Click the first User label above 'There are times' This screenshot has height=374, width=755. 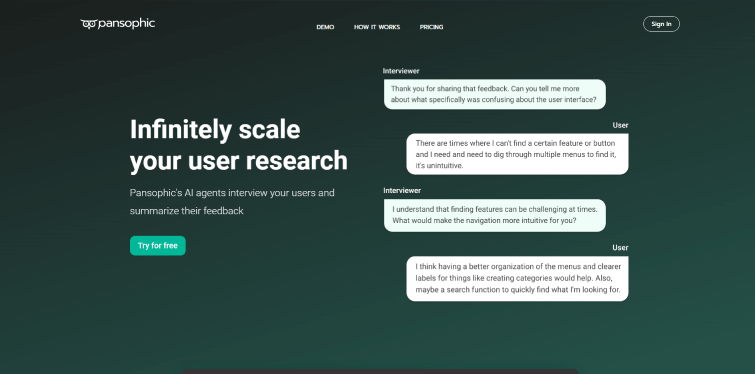(620, 125)
